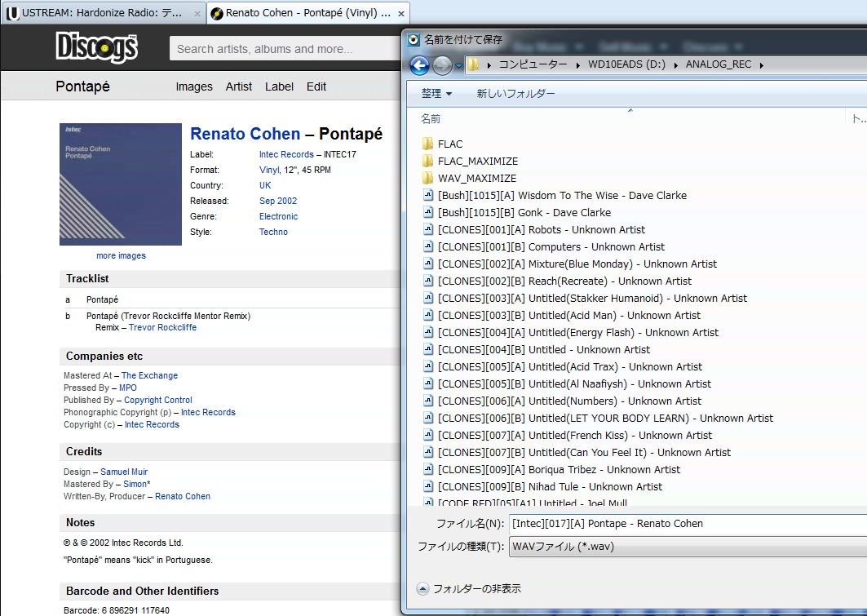Open the ファイルの種類 WAV file type dropdown
Screen dimensions: 867x616
tap(688, 547)
